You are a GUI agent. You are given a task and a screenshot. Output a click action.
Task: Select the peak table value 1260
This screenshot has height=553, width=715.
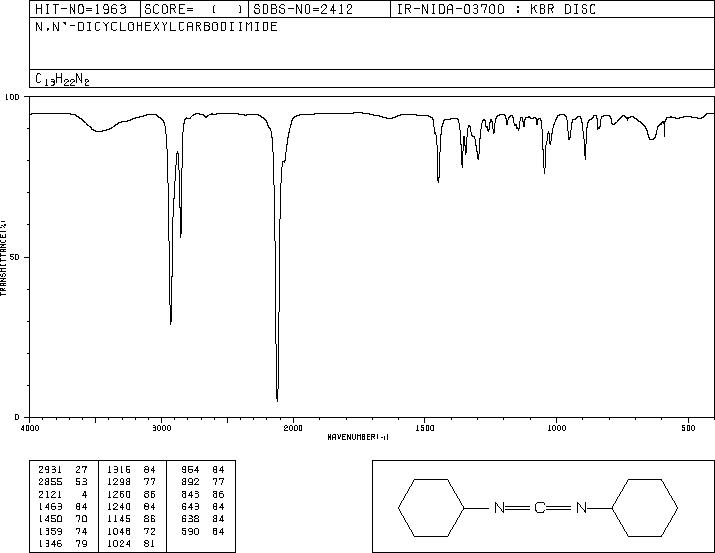[x=119, y=495]
